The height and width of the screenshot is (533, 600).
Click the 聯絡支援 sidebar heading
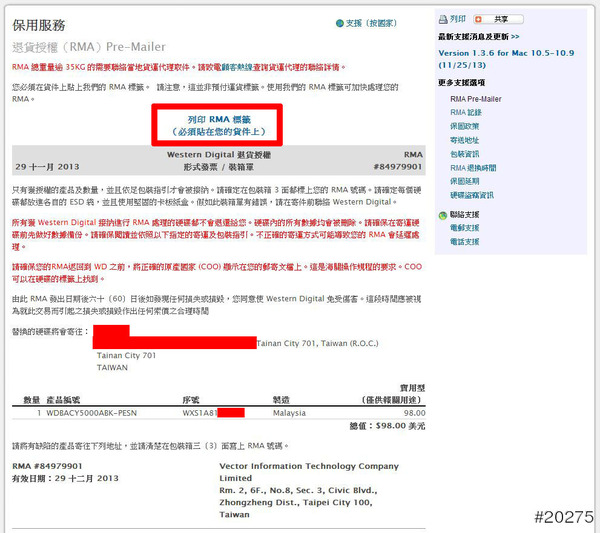click(x=465, y=214)
